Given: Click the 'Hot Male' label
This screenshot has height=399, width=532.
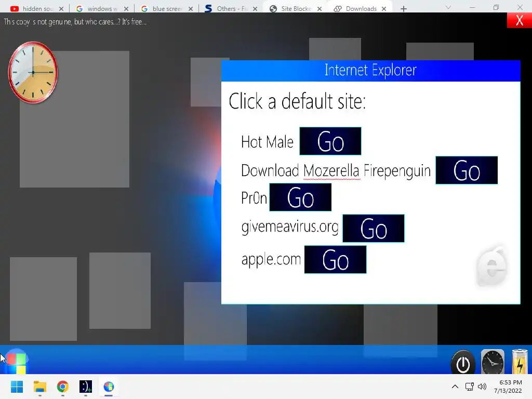Looking at the screenshot, I should coord(267,142).
